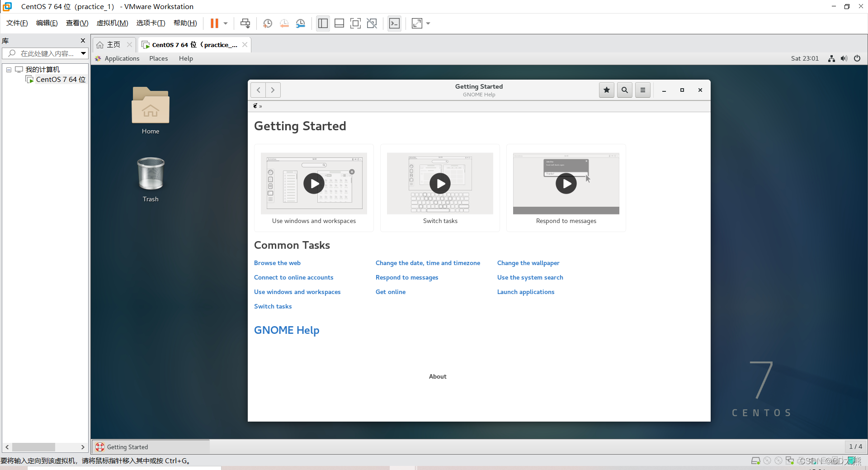Screen dimensions: 868x470
Task: Open the Home folder desktop icon
Action: click(x=151, y=110)
